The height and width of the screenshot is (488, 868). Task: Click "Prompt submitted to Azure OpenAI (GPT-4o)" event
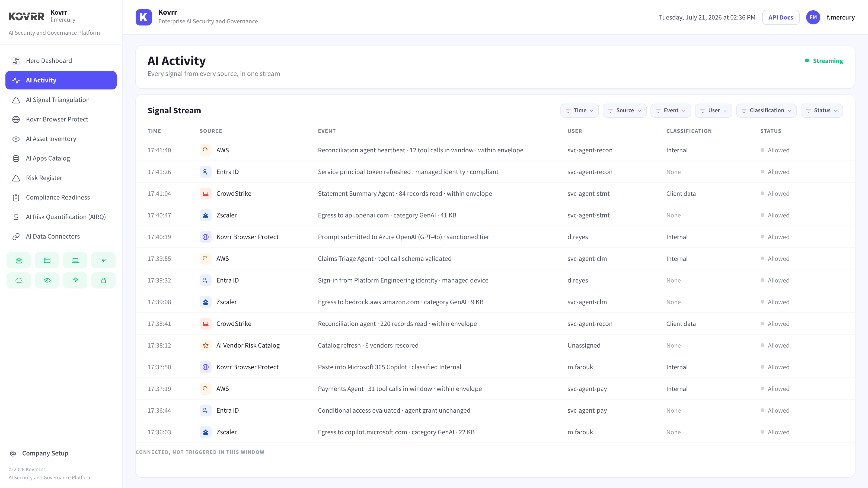pyautogui.click(x=403, y=237)
